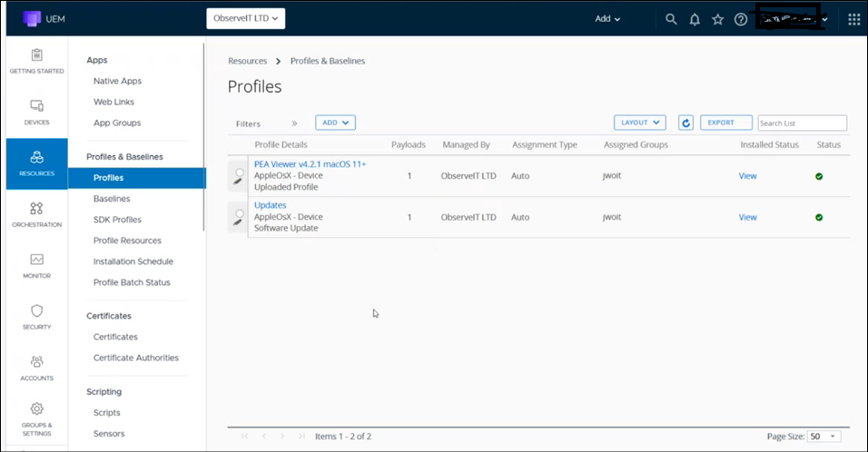This screenshot has width=868, height=452.
Task: Click the favorites star icon
Action: pos(718,19)
